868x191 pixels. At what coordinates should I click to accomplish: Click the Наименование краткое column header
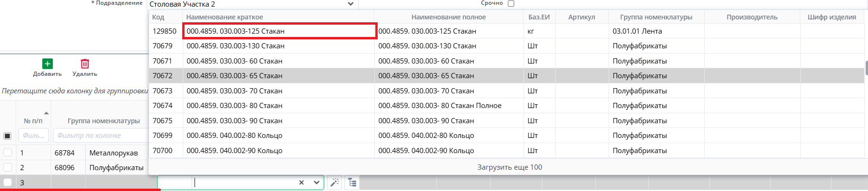point(224,17)
